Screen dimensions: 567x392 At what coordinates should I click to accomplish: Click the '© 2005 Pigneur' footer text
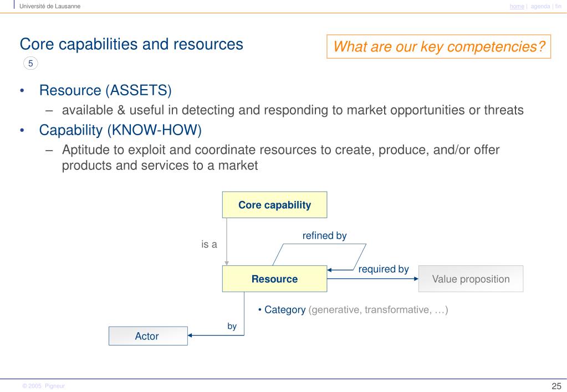43,386
